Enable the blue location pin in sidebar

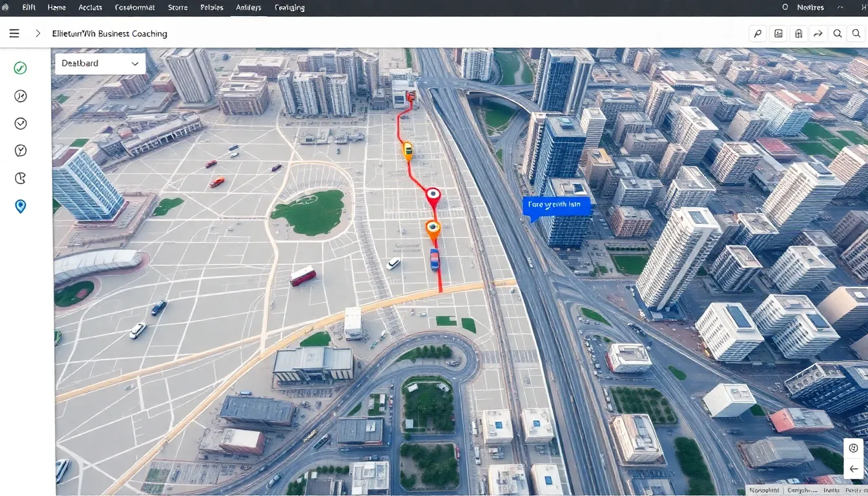[20, 206]
